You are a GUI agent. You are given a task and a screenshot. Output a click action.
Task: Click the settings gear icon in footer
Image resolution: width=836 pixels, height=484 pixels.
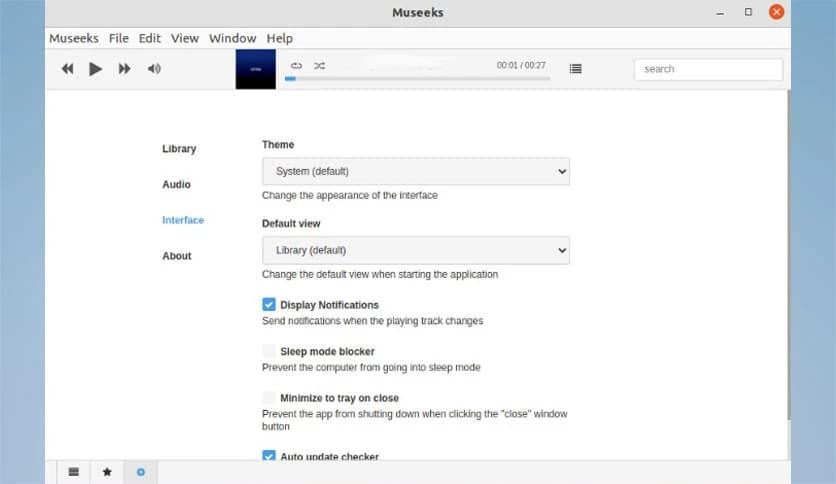(x=141, y=472)
